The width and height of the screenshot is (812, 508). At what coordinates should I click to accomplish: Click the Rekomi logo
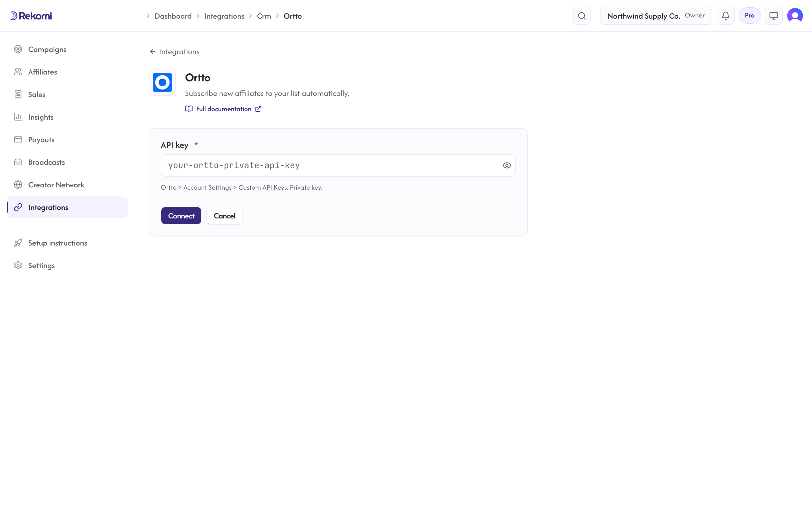click(31, 16)
